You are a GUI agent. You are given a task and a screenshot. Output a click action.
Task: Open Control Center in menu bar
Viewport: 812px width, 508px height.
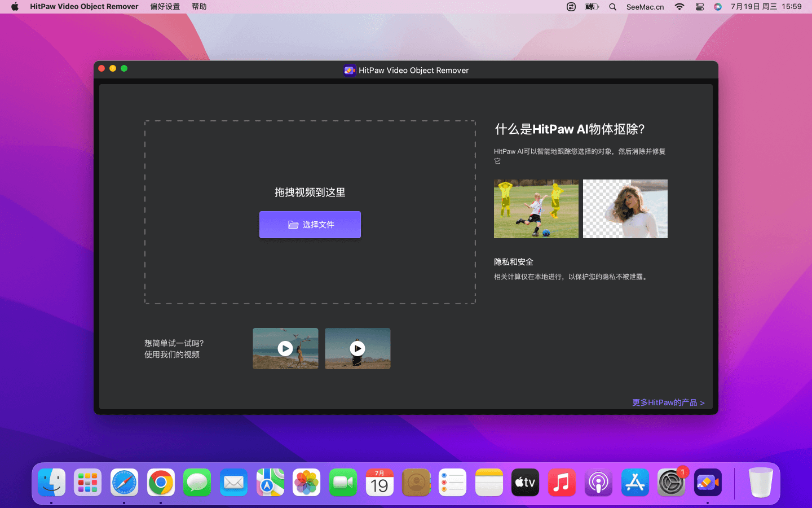[699, 7]
